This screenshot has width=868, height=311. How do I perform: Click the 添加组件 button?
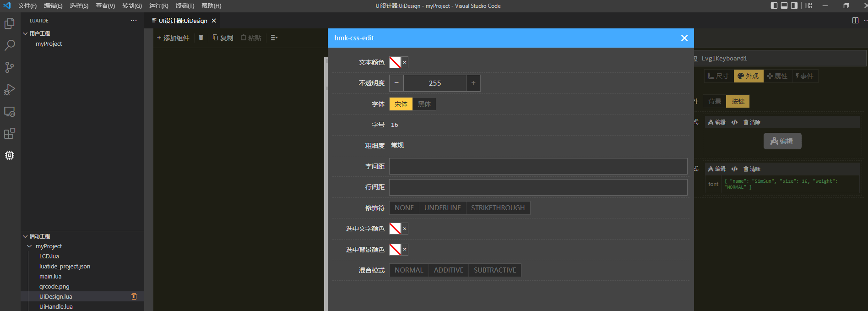tap(173, 38)
